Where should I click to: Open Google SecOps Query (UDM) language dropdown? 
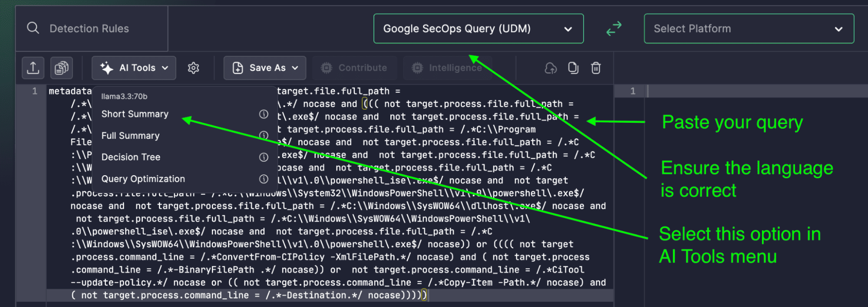(x=479, y=29)
